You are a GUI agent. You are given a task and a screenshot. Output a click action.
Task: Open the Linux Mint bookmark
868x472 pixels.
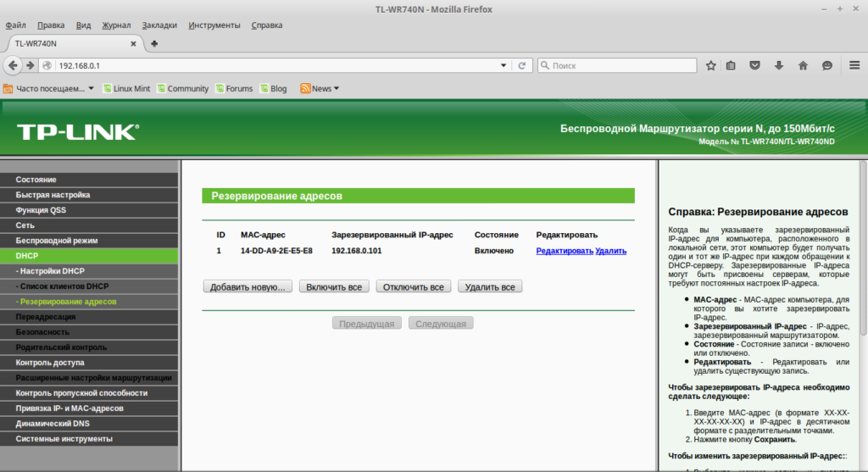pyautogui.click(x=127, y=88)
